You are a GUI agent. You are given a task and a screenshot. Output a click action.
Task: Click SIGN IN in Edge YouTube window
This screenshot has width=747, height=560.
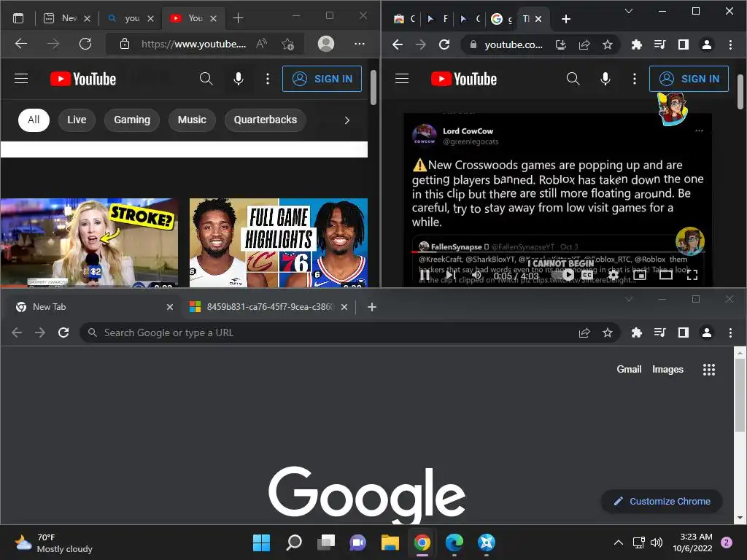click(x=322, y=79)
